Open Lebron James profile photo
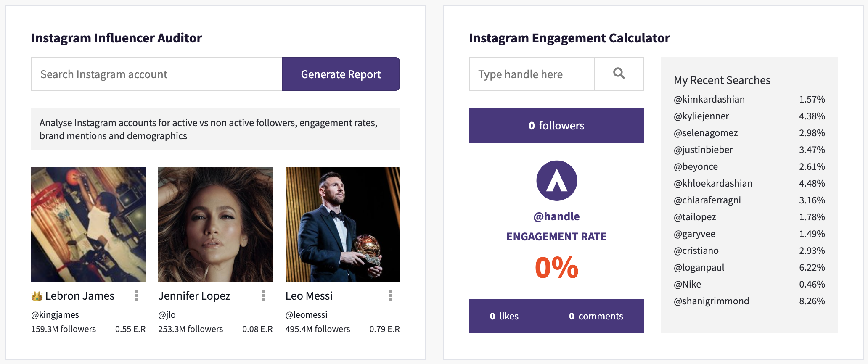The width and height of the screenshot is (868, 364). [x=88, y=224]
